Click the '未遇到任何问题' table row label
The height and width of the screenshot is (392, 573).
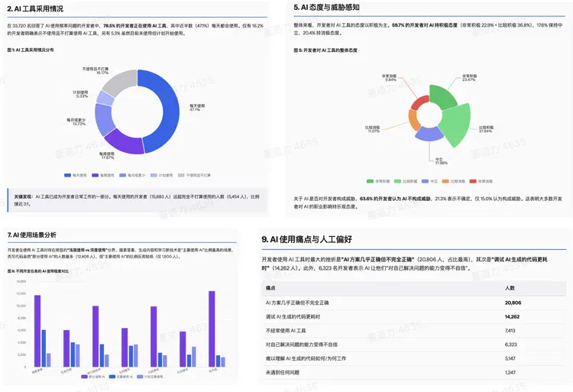coord(283,372)
